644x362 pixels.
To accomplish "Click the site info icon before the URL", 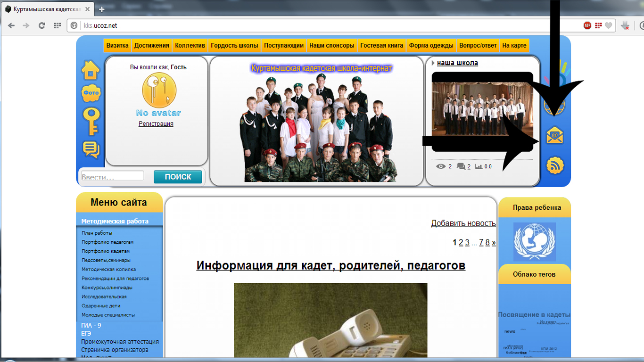I will [74, 25].
